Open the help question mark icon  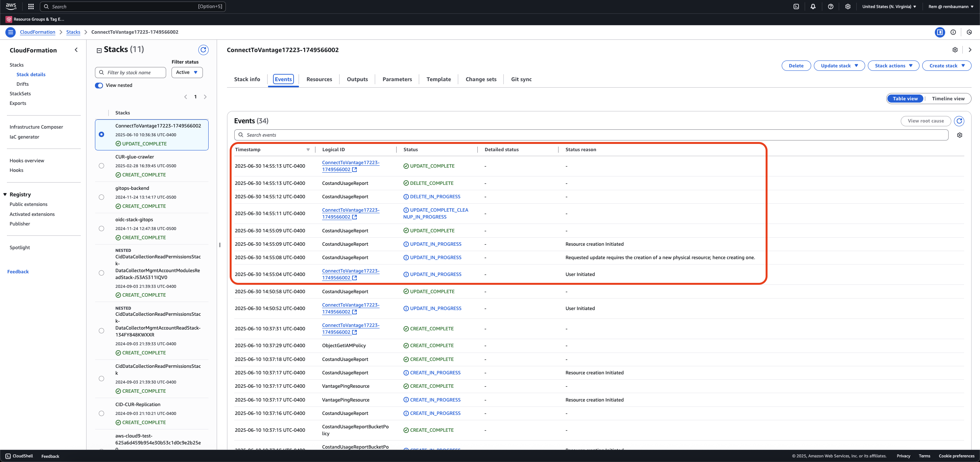pos(831,7)
